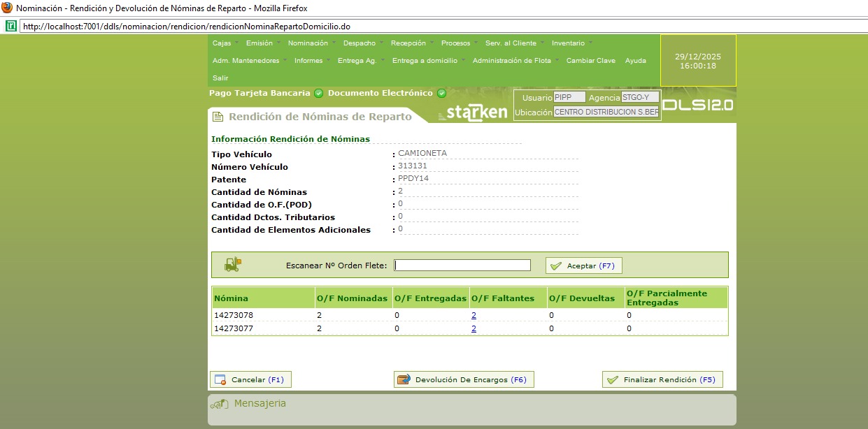This screenshot has height=429, width=868.
Task: Open the Administración de Flota dropdown menu
Action: pos(515,61)
